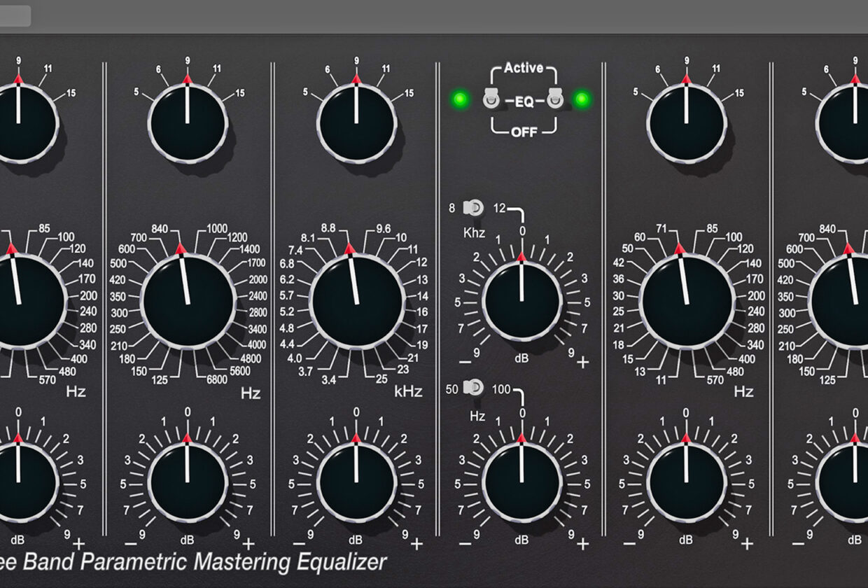Click gain knob below the full 11–570 Hz dial
This screenshot has width=868, height=588.
point(686,481)
